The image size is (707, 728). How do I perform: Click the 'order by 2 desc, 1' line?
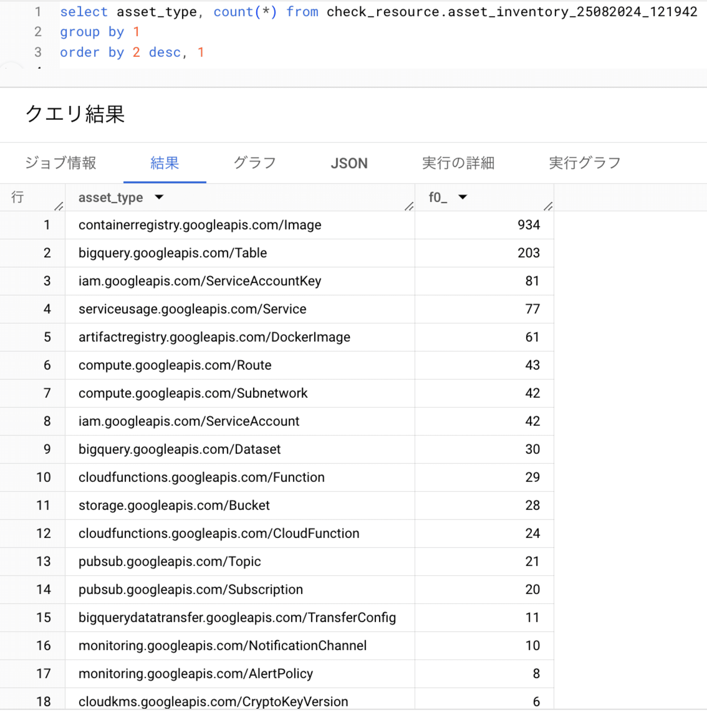[132, 52]
